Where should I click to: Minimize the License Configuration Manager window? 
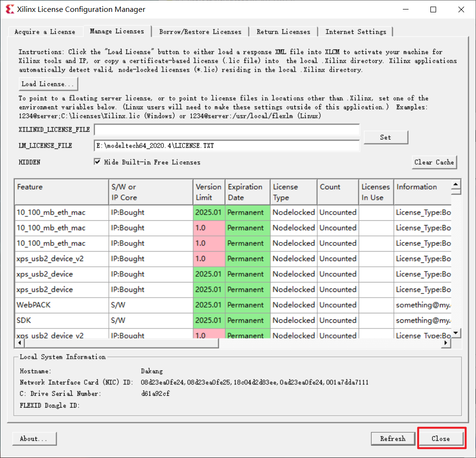pos(406,9)
